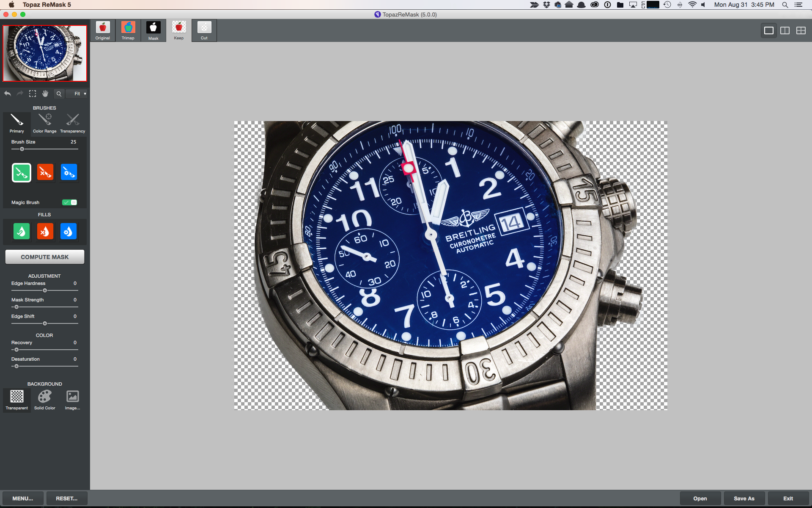Switch to the Original view tab
Image resolution: width=812 pixels, height=508 pixels.
[102, 30]
